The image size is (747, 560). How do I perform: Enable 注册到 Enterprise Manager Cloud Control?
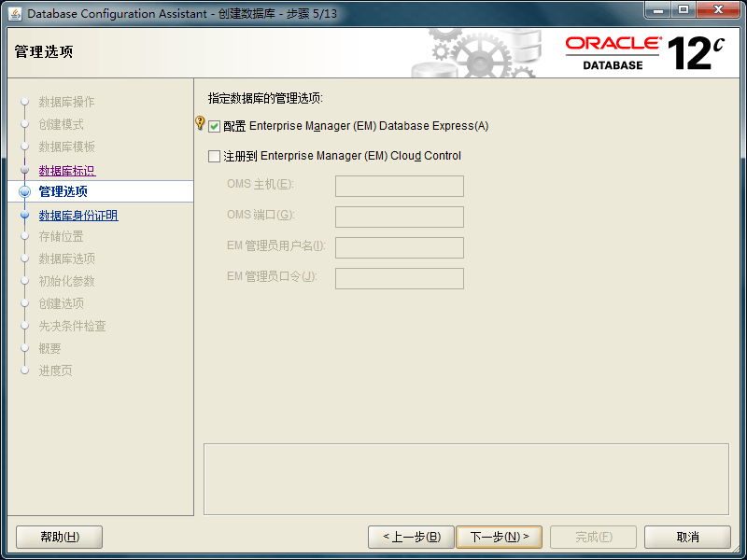click(215, 157)
